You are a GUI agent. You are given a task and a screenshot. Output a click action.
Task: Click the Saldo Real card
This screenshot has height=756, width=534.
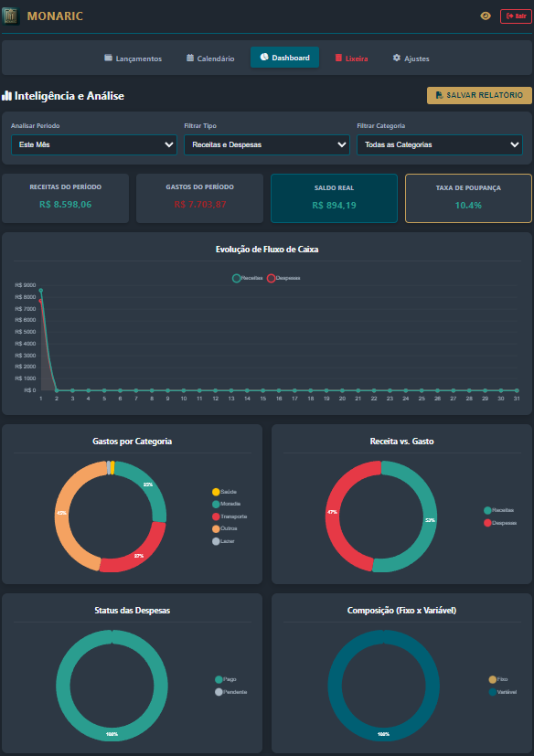pos(334,198)
